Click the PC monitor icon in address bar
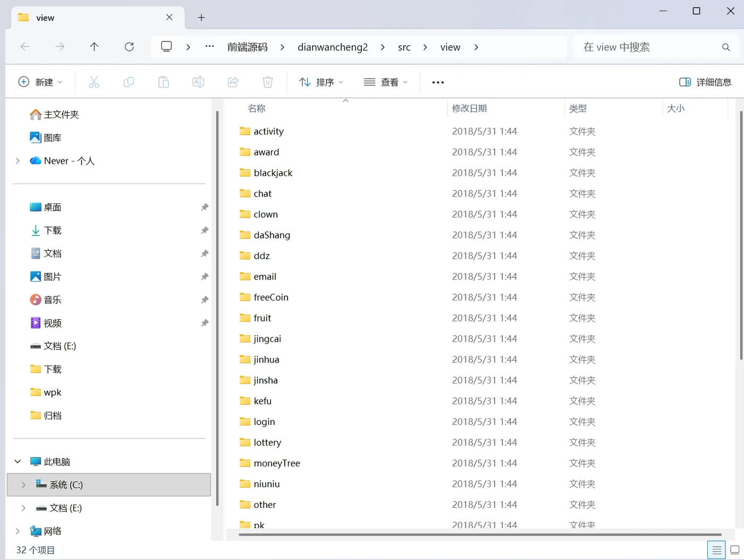The image size is (744, 560). click(166, 47)
